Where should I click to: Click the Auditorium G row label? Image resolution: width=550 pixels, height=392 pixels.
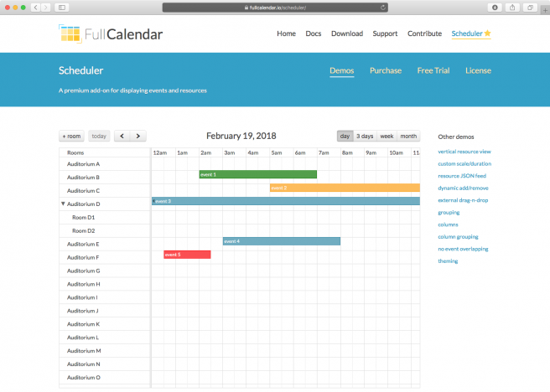tap(84, 271)
